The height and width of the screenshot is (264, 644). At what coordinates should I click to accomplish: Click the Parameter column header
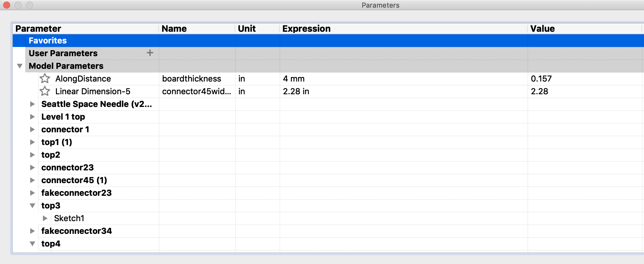pos(38,29)
